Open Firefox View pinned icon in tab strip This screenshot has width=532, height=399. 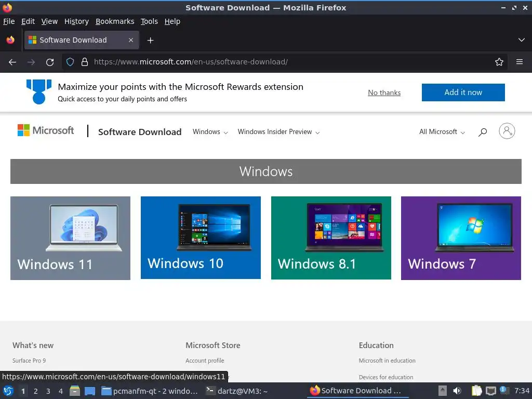[10, 40]
